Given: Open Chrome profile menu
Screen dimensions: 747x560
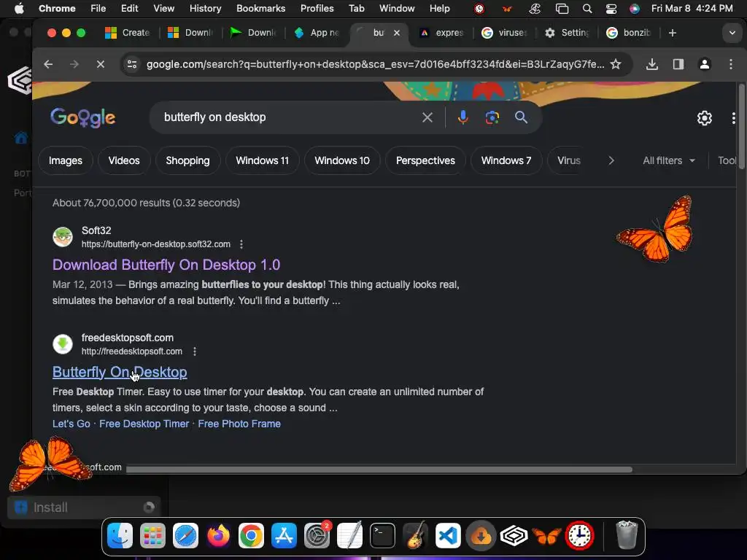Looking at the screenshot, I should tap(705, 64).
